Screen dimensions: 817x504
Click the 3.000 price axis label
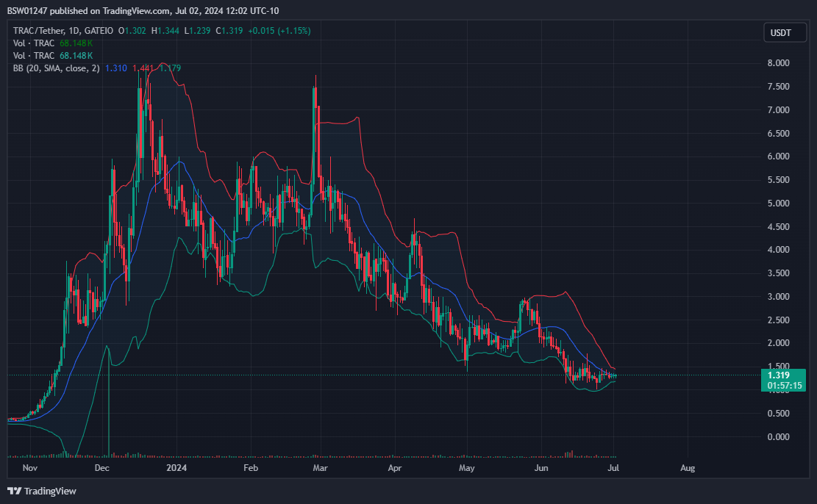(x=779, y=296)
